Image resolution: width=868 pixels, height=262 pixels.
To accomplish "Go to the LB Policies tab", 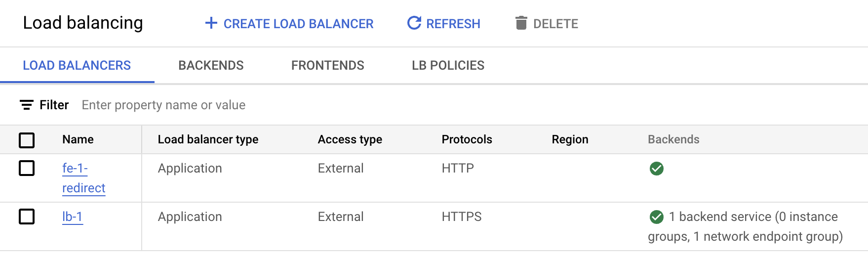I will (448, 65).
